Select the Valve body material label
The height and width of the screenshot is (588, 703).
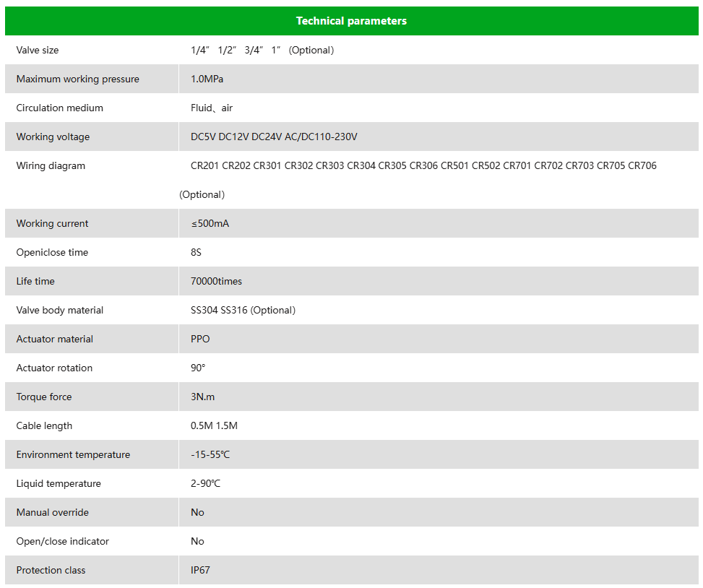(x=60, y=310)
